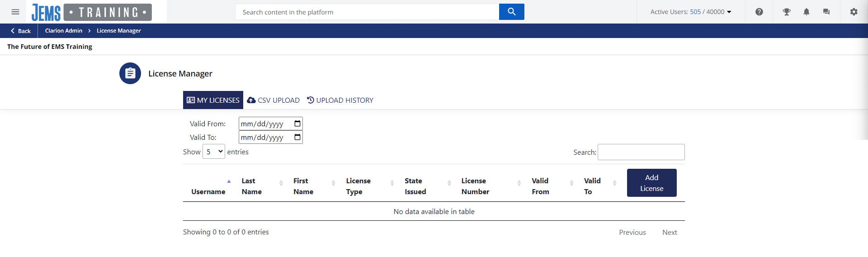The height and width of the screenshot is (257, 868).
Task: Sort by Valid To column
Action: [x=598, y=186]
